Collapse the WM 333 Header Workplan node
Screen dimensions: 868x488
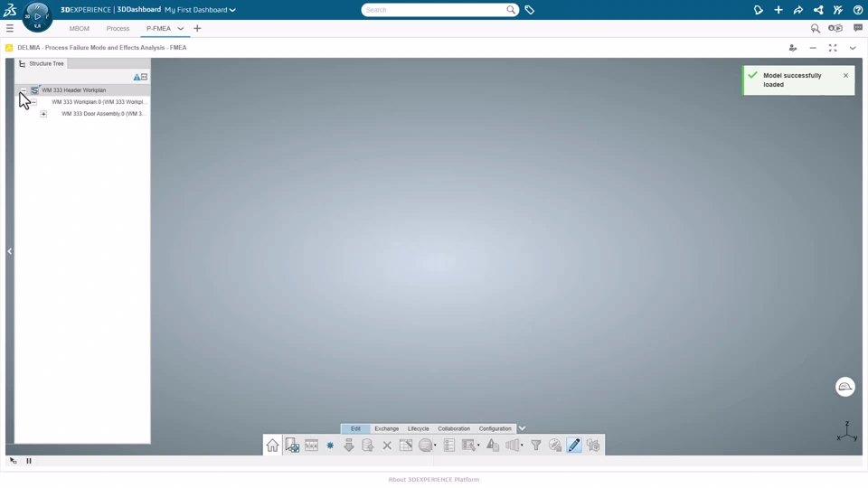pyautogui.click(x=24, y=90)
